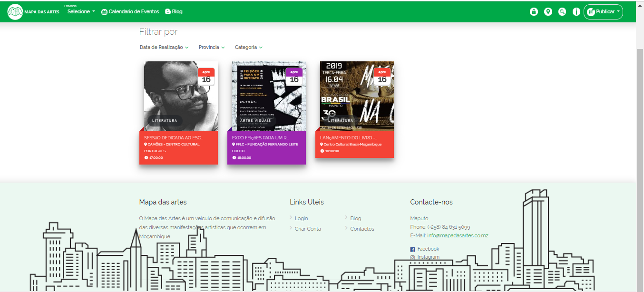Viewport: 644px width, 292px height.
Task: Click the Facebook icon in footer
Action: coord(412,249)
